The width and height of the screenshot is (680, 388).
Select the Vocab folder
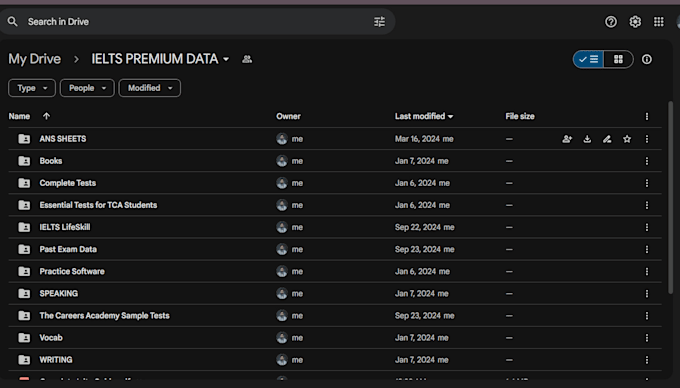[x=51, y=338]
